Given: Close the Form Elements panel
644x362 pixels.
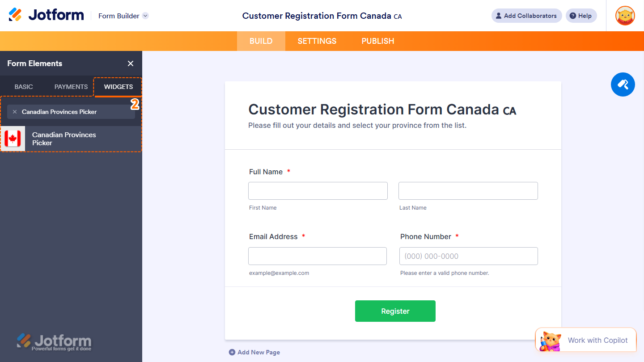Looking at the screenshot, I should coord(130,63).
